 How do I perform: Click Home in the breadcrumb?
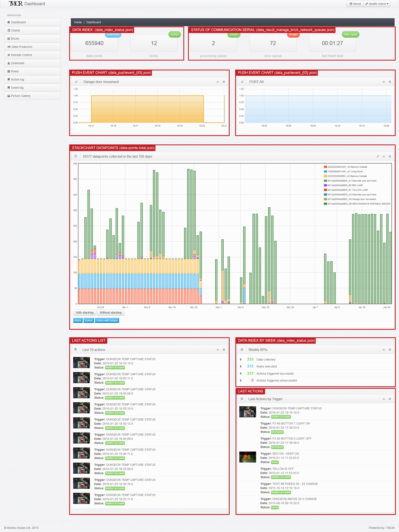pos(78,22)
